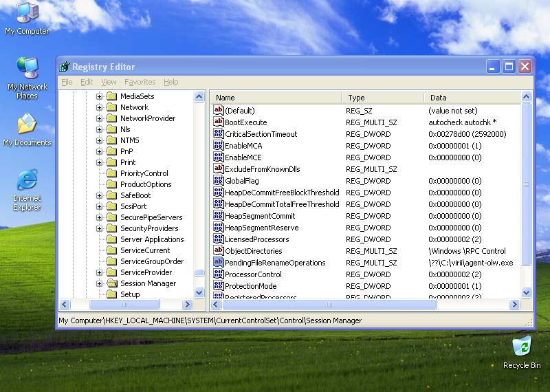This screenshot has height=392, width=550.
Task: Select the ProcessorControl DWORD icon
Action: coord(218,274)
